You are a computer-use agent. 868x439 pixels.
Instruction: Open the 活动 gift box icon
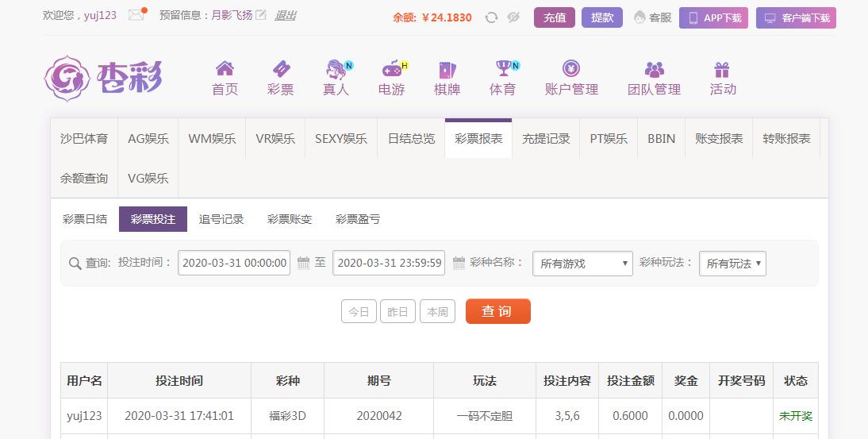[x=722, y=69]
